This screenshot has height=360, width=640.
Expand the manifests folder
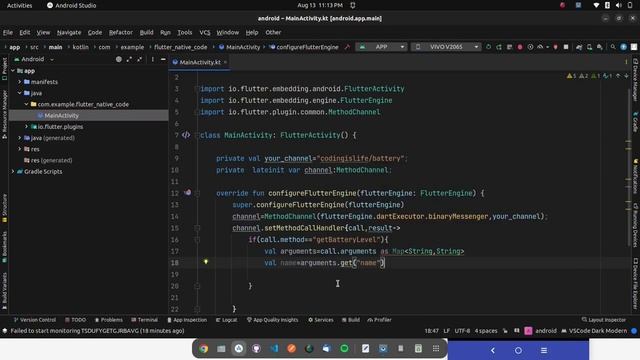20,82
